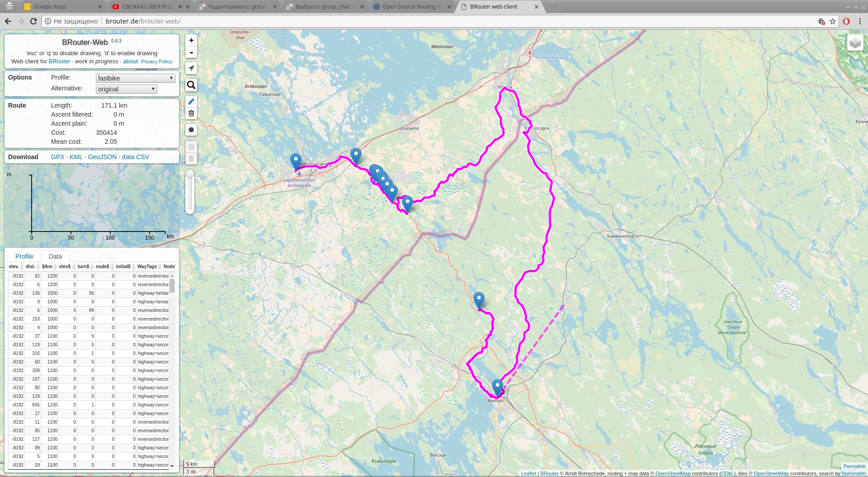Click the locate position arrow icon
The height and width of the screenshot is (477, 868).
(191, 68)
